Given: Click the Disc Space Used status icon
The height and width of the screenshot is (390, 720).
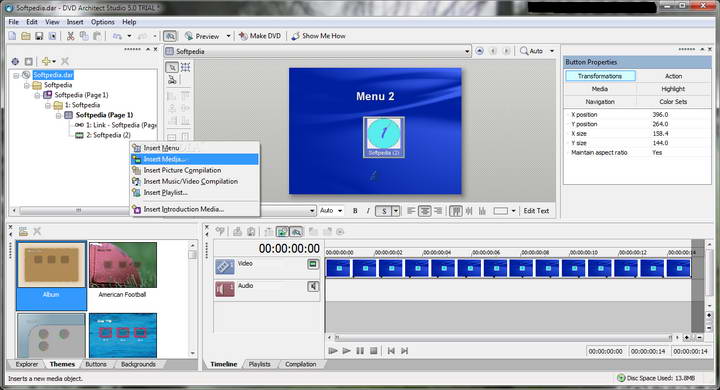Looking at the screenshot, I should pyautogui.click(x=621, y=378).
